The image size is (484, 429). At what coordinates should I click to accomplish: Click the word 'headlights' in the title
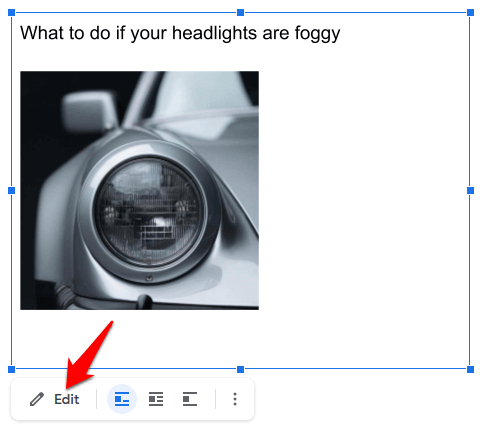point(214,33)
